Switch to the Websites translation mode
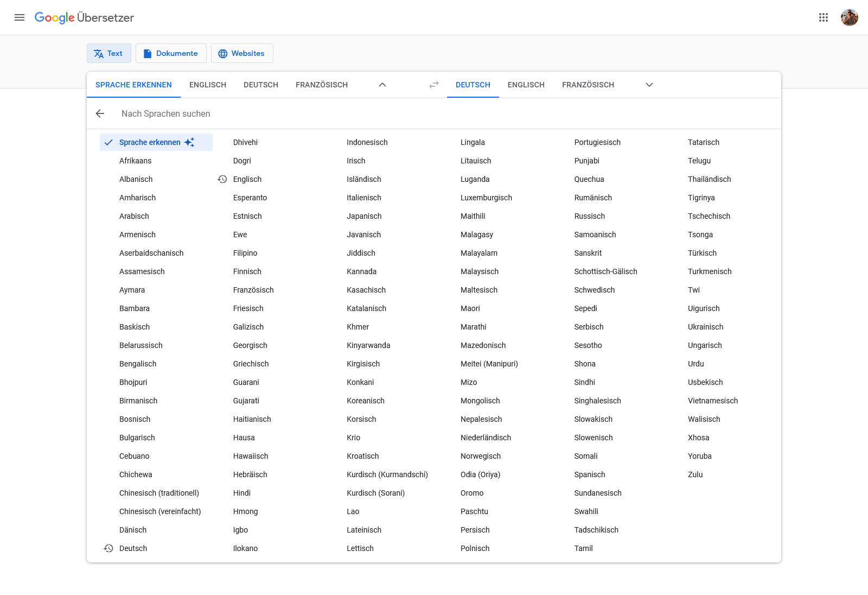 242,53
